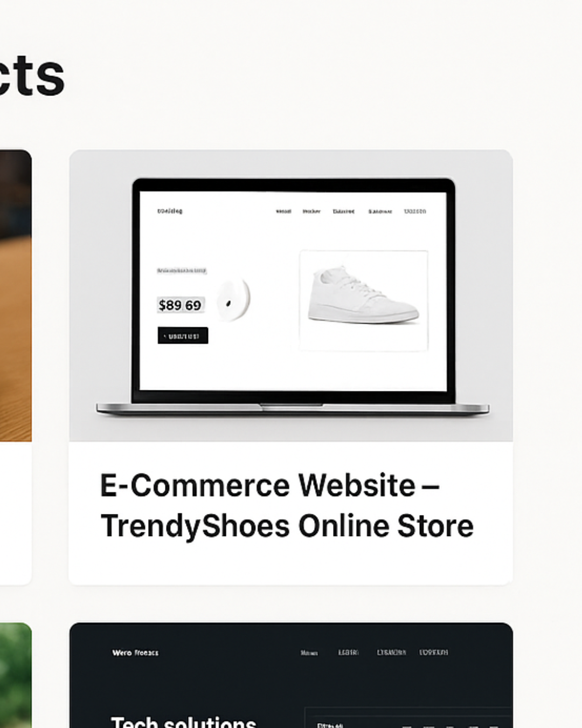Select the last nav item in laptop mockup

[415, 211]
